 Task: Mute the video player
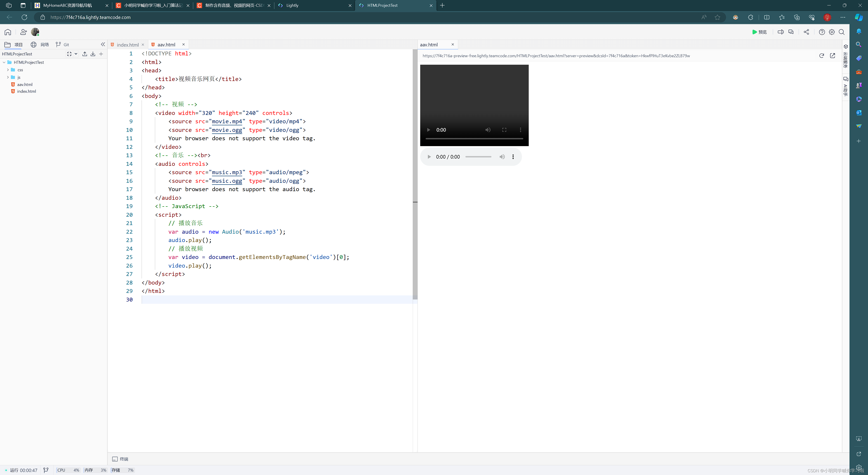[x=488, y=130]
